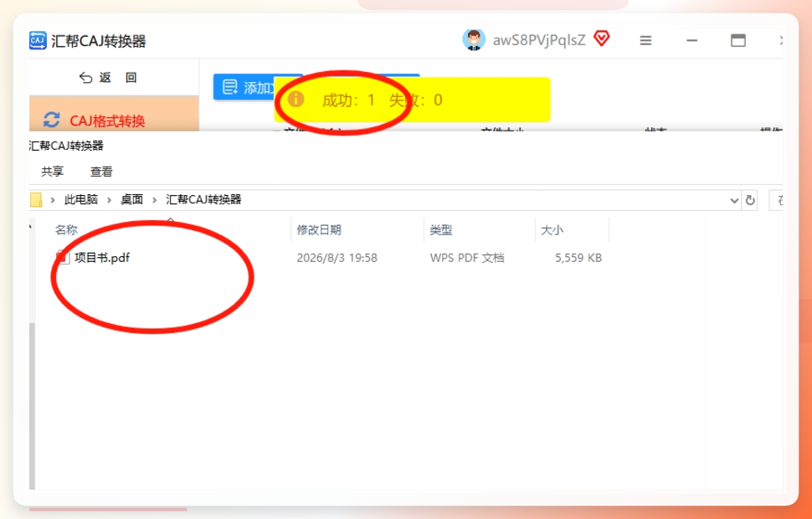Select the file 项目书.pdf

[x=102, y=258]
